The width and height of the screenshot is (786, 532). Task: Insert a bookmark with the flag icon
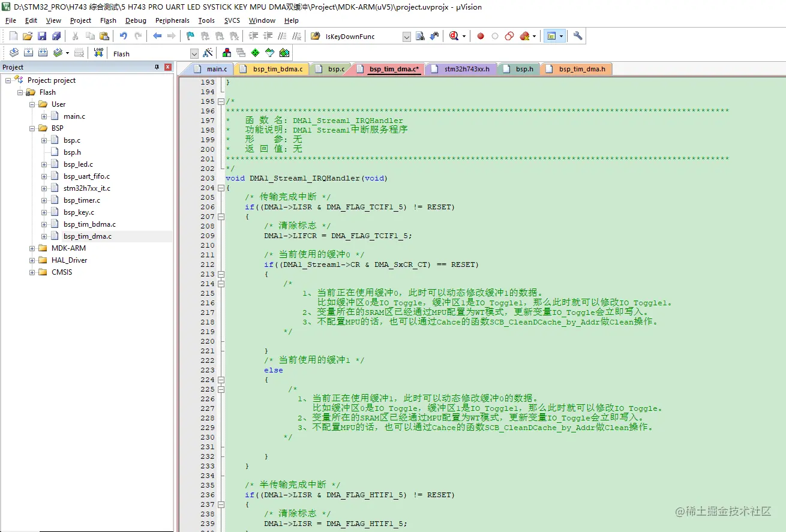pyautogui.click(x=190, y=37)
